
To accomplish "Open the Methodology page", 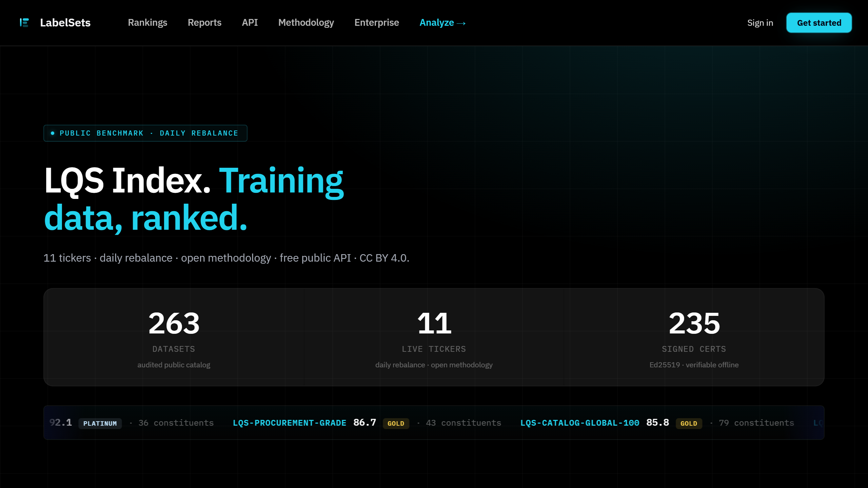I will click(306, 23).
